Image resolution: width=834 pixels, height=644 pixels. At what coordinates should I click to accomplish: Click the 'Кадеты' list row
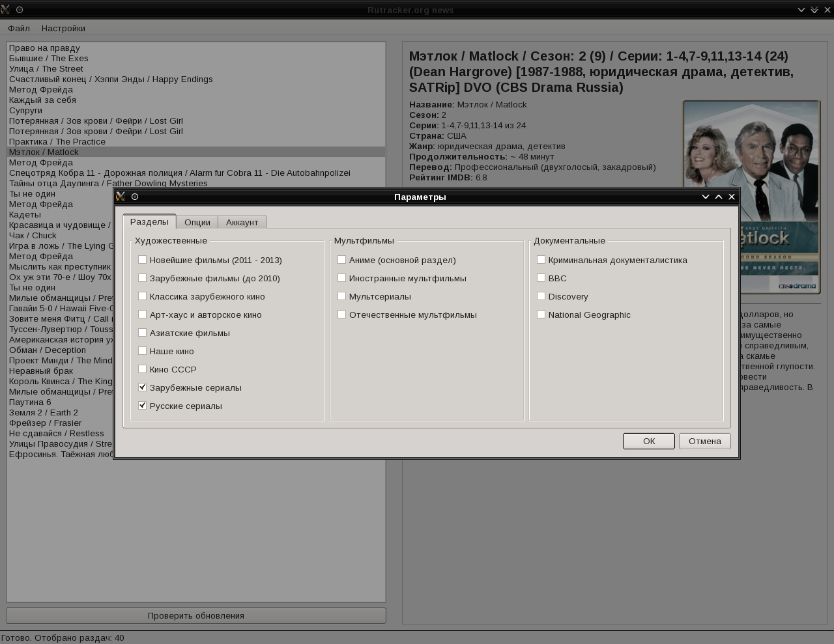[x=61, y=214]
